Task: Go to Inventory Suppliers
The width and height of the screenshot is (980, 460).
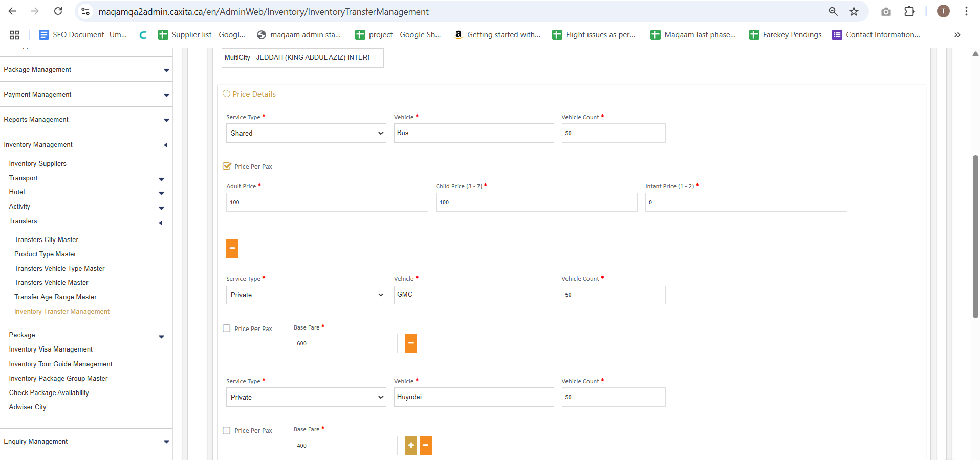Action: pyautogui.click(x=37, y=164)
